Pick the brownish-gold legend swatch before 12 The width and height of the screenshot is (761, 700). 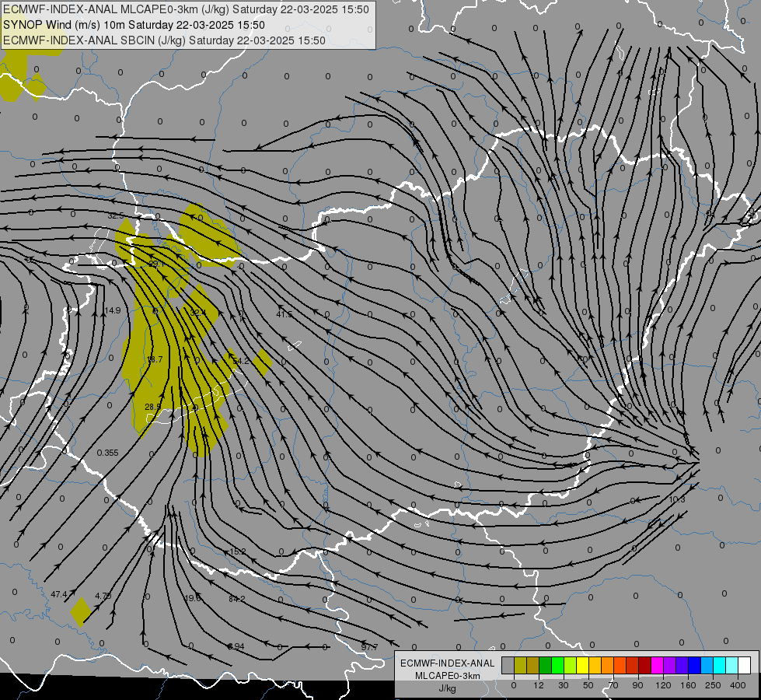[x=533, y=665]
